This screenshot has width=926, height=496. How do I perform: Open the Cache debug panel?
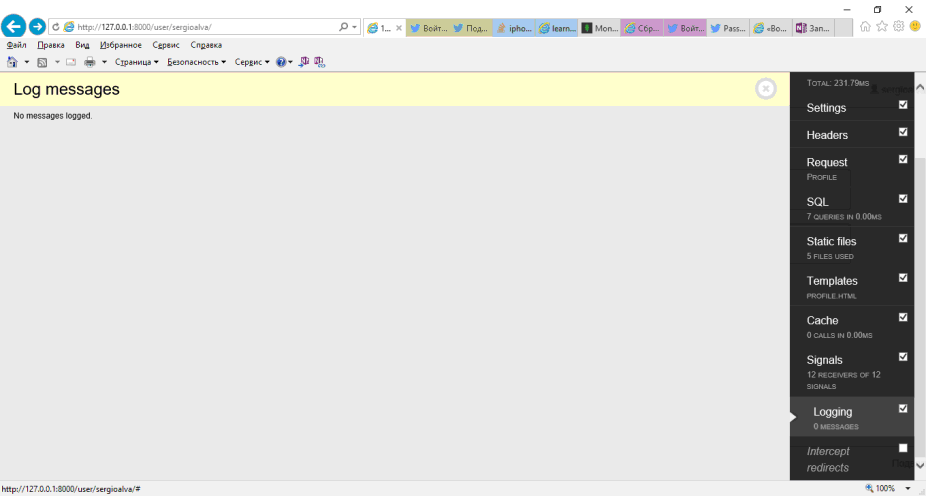[822, 321]
